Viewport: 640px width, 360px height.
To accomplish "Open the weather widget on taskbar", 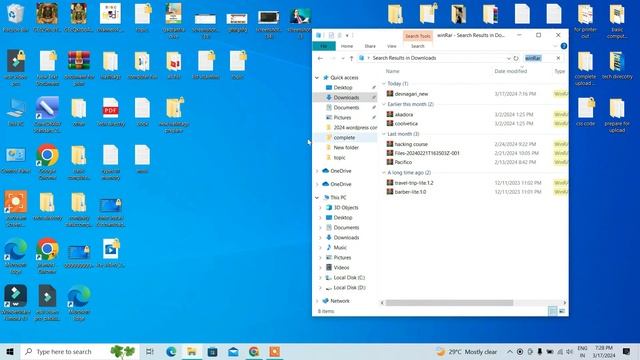I will tap(467, 351).
